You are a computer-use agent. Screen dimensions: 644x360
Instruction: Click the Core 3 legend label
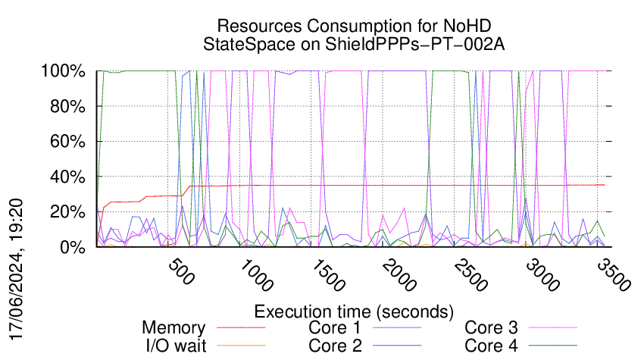point(491,327)
